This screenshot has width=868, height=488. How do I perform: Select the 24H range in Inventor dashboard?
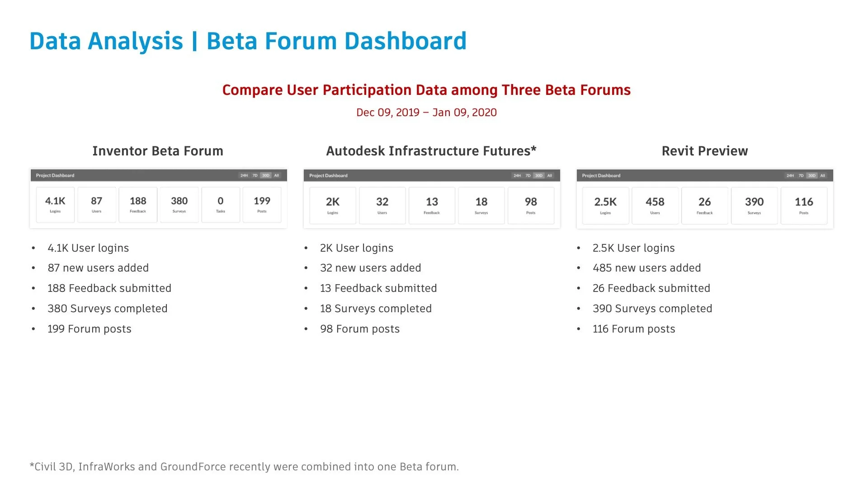[x=244, y=175]
